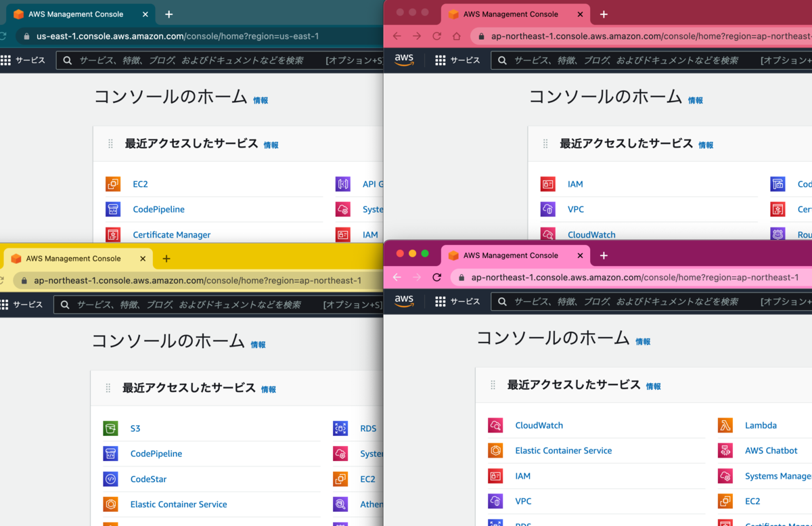Viewport: 812px width, 526px height.
Task: Close the tab in the red window
Action: 581,14
